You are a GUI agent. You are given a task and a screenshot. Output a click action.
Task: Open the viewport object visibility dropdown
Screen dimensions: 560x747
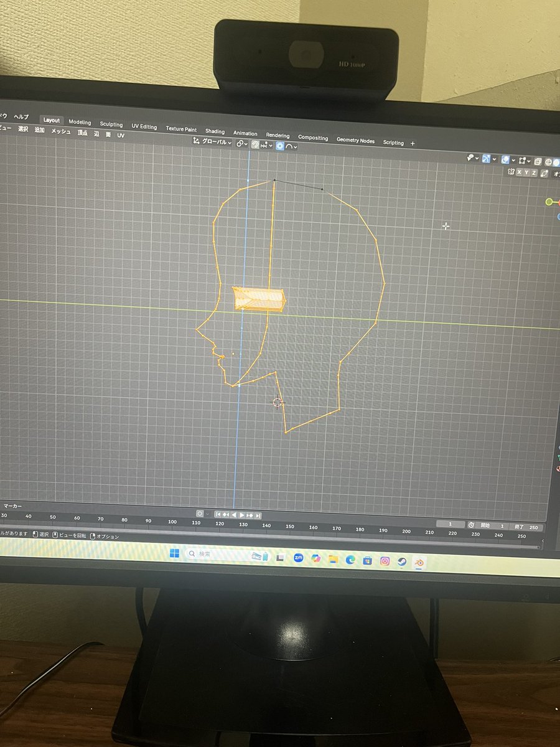click(473, 158)
